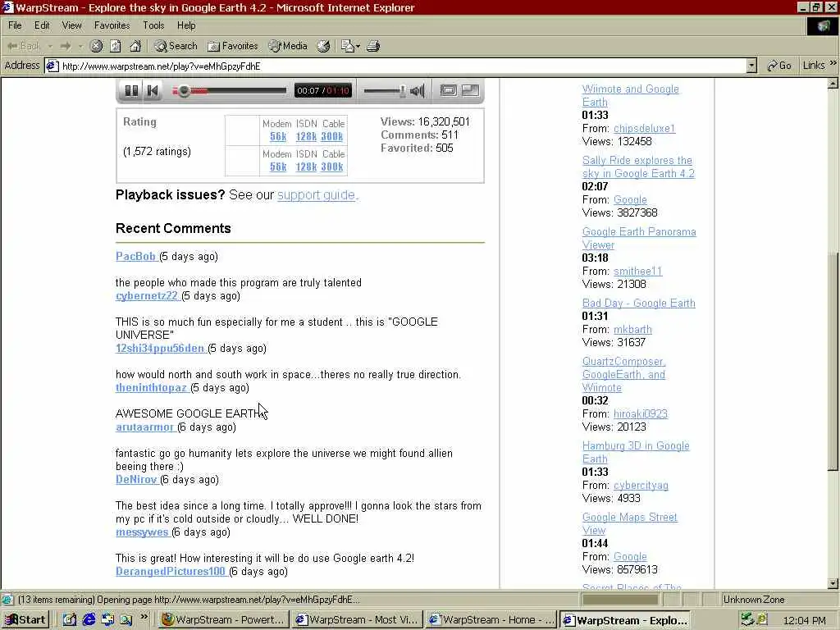Select first-row ISDN 128k link
This screenshot has height=630, width=840.
307,137
